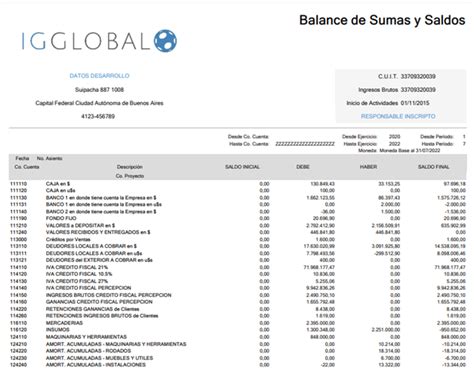The width and height of the screenshot is (474, 371).
Task: Select the Balance de Sumas y Saldos title
Action: coord(382,20)
